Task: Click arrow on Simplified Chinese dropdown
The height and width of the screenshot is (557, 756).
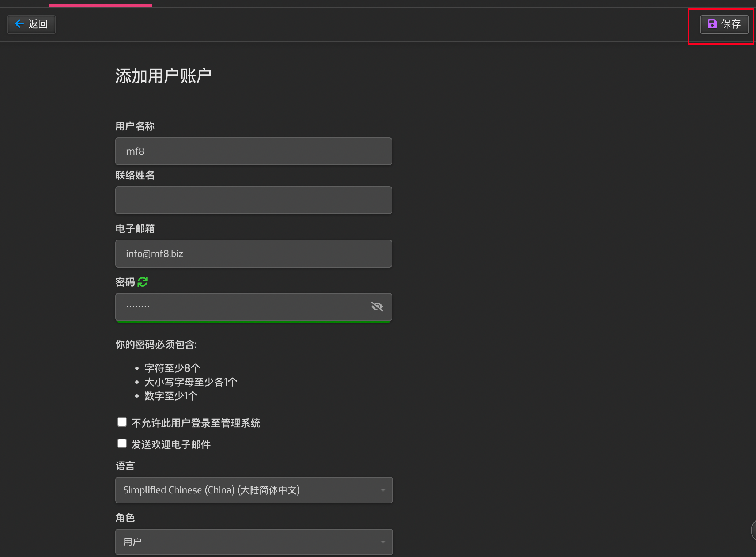Action: click(x=383, y=490)
